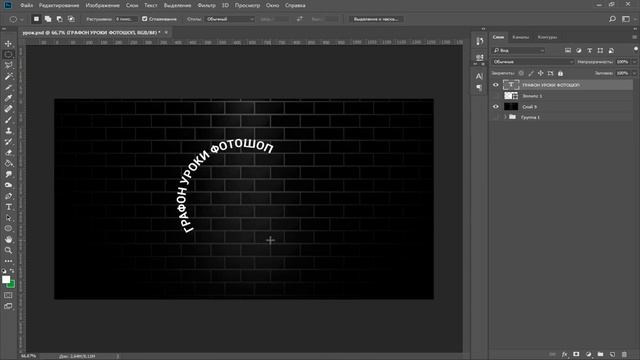
Task: Select the Elliptical Marquee tool in toolbox
Action: coord(8,54)
